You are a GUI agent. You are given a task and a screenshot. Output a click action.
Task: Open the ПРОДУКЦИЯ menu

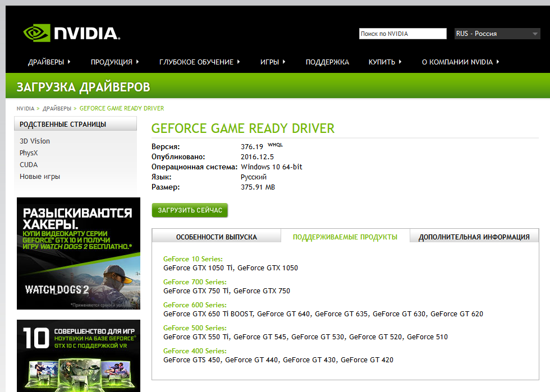pos(112,62)
